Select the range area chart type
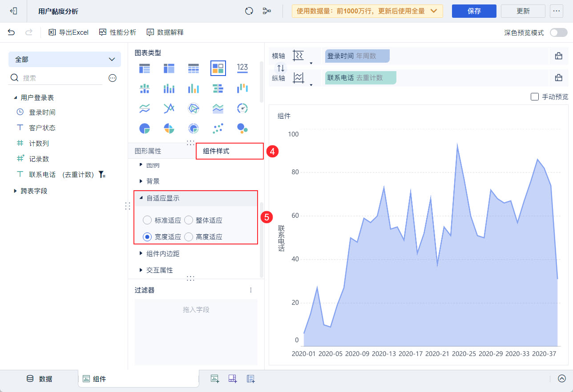 [x=218, y=108]
